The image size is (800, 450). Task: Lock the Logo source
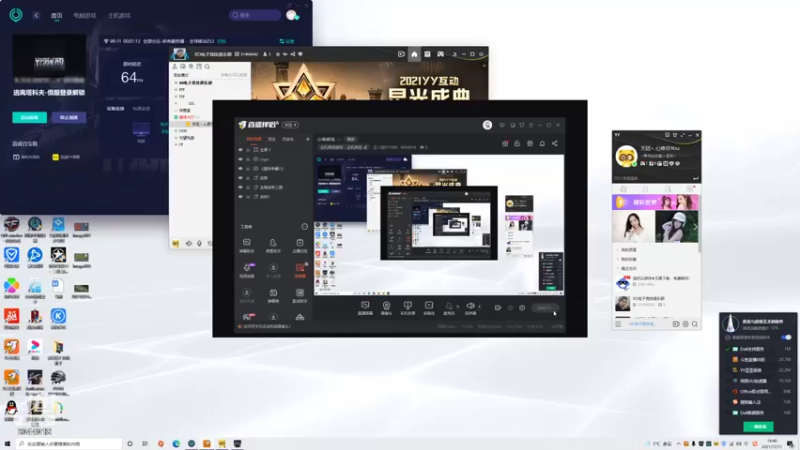[x=248, y=159]
